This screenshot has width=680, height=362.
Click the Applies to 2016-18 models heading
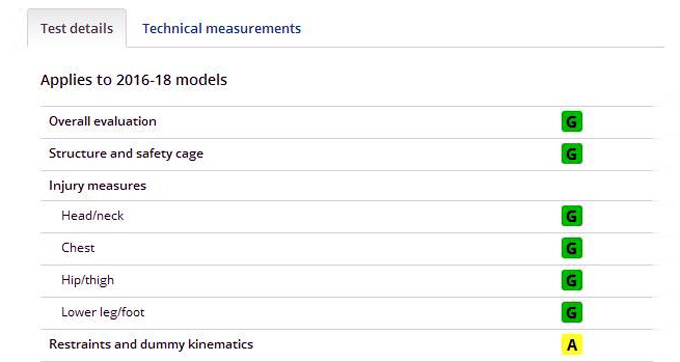pyautogui.click(x=134, y=80)
